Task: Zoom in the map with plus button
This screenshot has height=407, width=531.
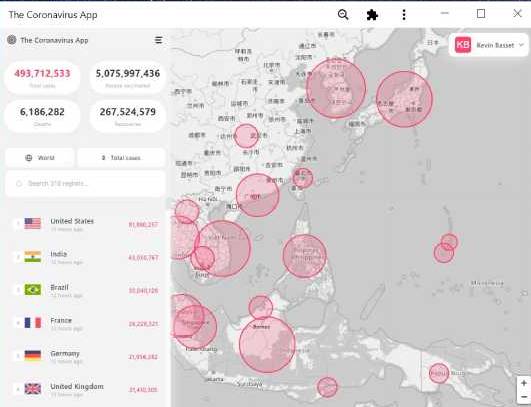Action: [524, 383]
